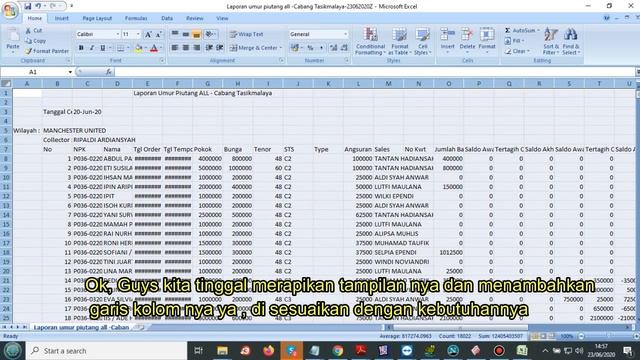The image size is (640, 360).
Task: Open Cell Styles gallery
Action: [423, 41]
